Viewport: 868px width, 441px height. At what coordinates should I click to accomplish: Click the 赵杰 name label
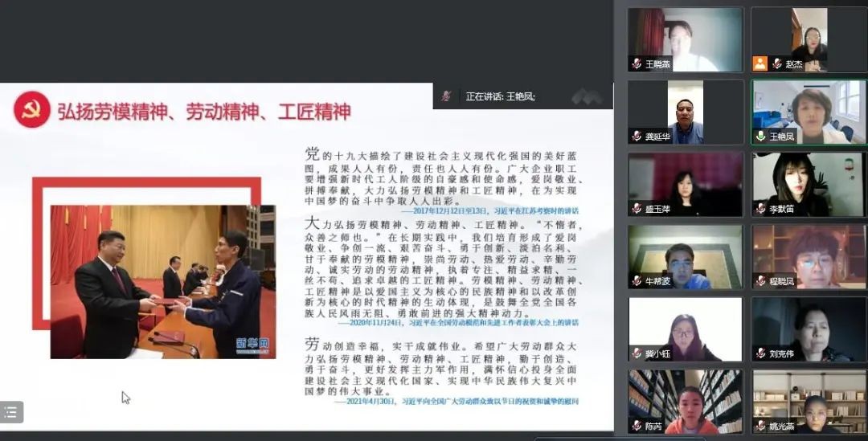point(793,64)
